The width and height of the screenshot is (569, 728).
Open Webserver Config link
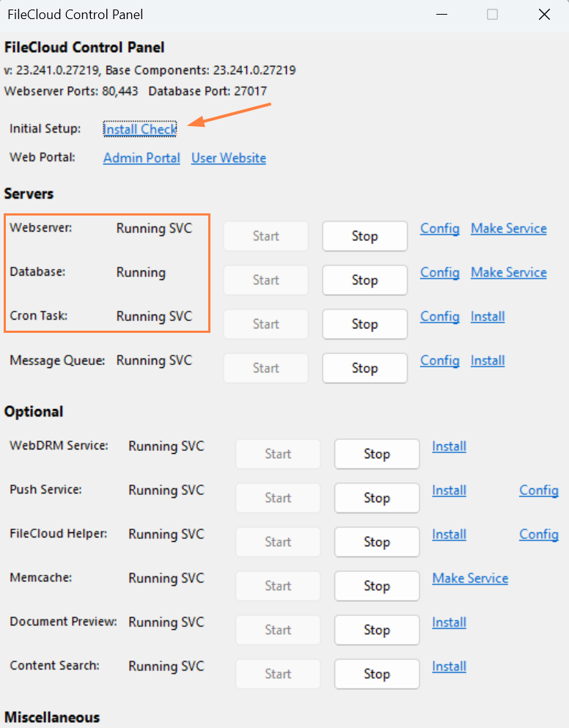coord(440,228)
